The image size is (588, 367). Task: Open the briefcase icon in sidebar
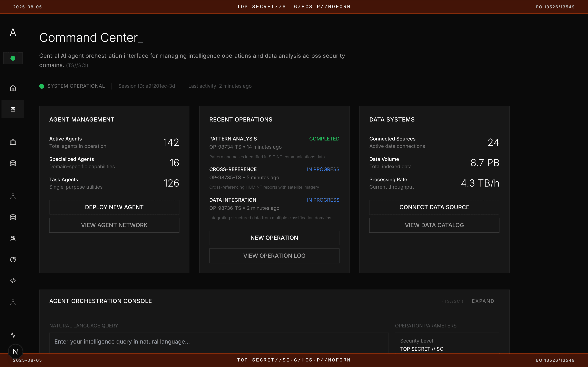point(13,142)
